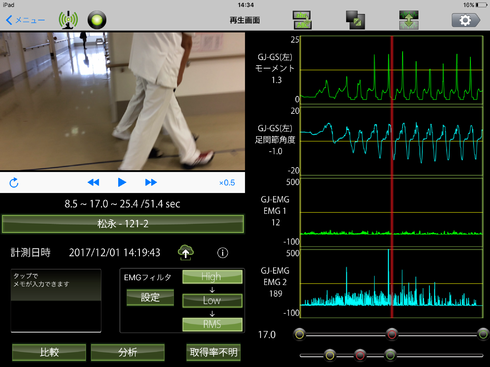The image size is (490, 367).
Task: Tap the red current position handle on upper slider
Action: click(x=392, y=334)
